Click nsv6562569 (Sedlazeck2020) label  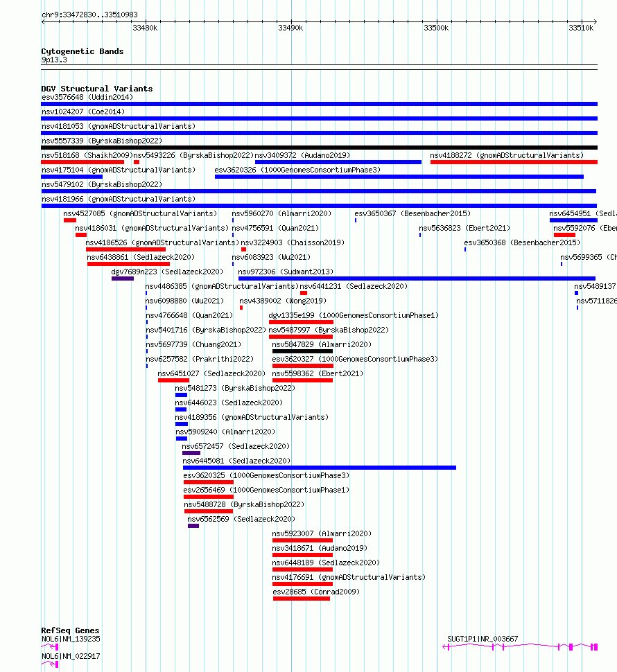click(241, 520)
